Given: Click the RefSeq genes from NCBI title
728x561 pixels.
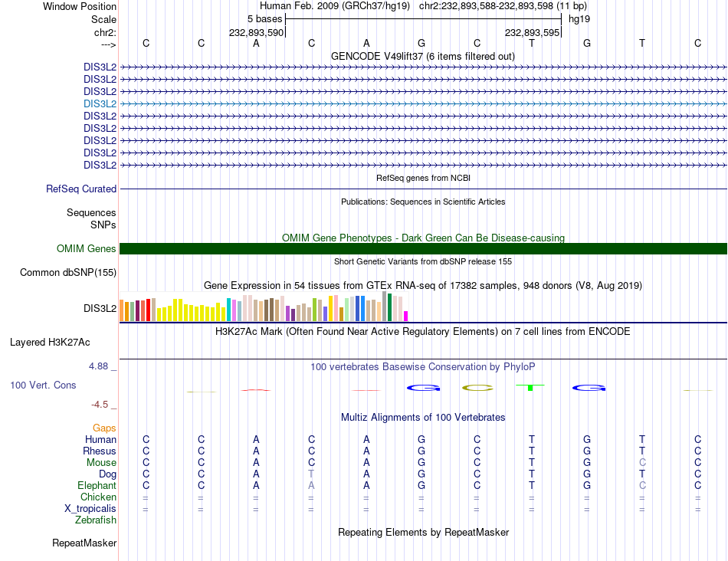Looking at the screenshot, I should (424, 178).
